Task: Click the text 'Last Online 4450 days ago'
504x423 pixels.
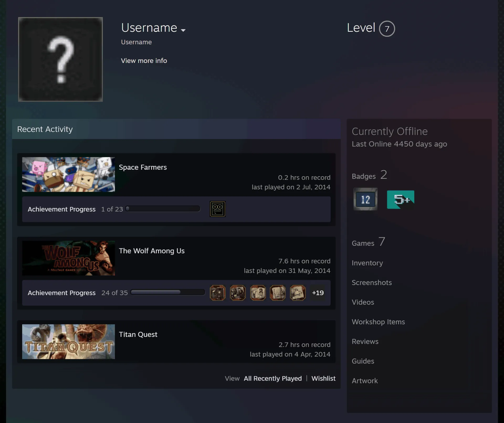Action: pyautogui.click(x=399, y=144)
